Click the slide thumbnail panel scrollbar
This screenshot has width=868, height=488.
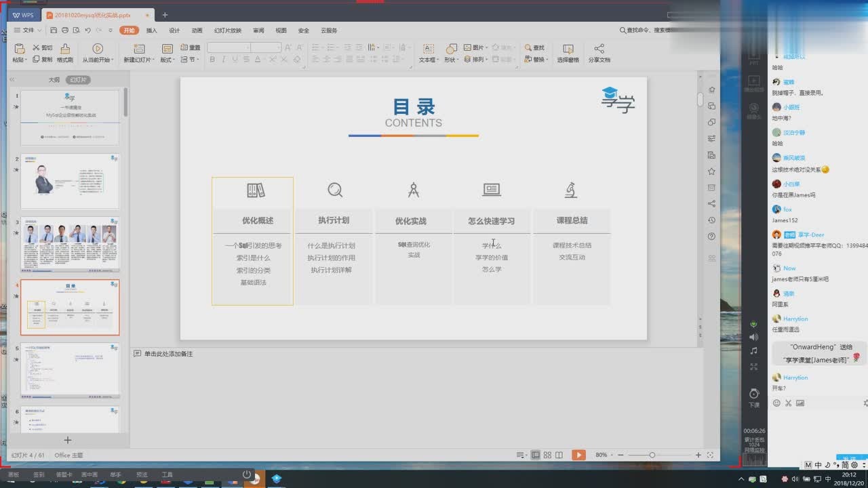click(x=125, y=103)
